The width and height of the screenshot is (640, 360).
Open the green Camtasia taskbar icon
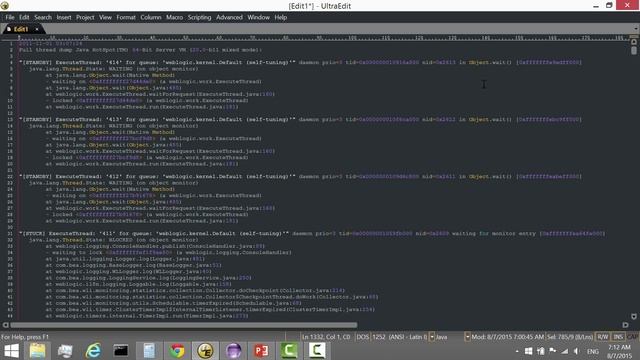[x=289, y=351]
